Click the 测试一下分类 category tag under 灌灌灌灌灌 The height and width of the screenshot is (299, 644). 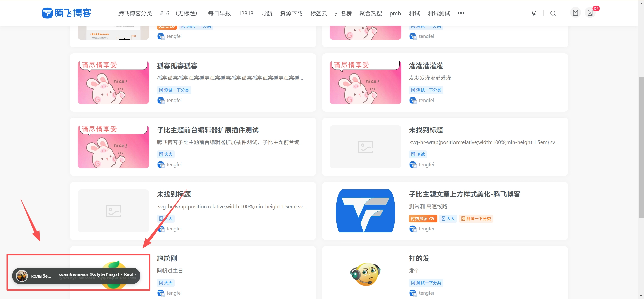(426, 90)
